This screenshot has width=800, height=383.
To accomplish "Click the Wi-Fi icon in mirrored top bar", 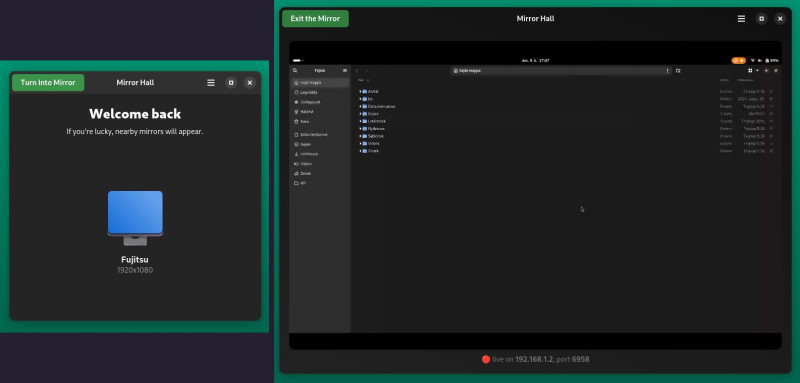I will [753, 60].
